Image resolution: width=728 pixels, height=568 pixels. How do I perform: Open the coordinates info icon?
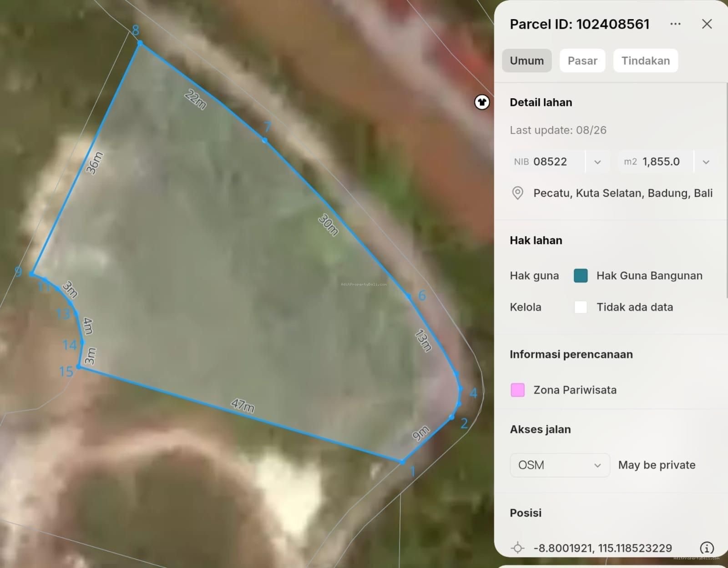(x=707, y=548)
